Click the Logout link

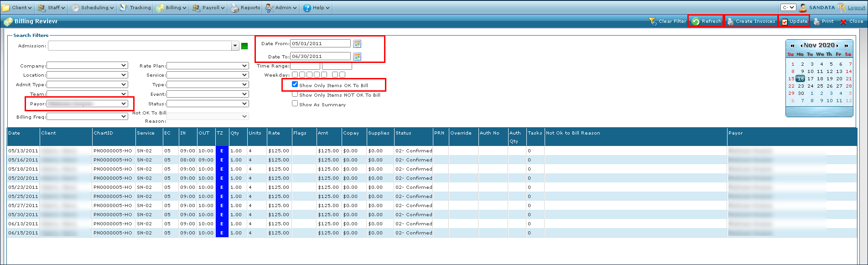(x=856, y=8)
